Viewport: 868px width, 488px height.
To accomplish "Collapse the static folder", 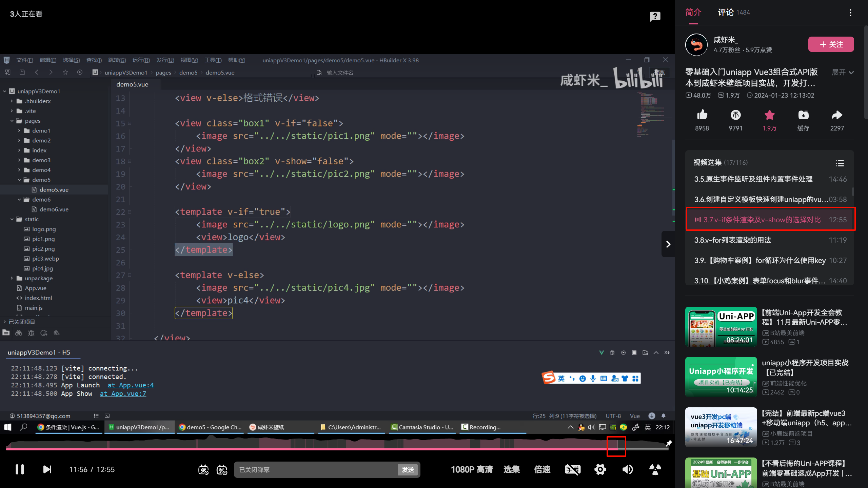I will coord(12,219).
